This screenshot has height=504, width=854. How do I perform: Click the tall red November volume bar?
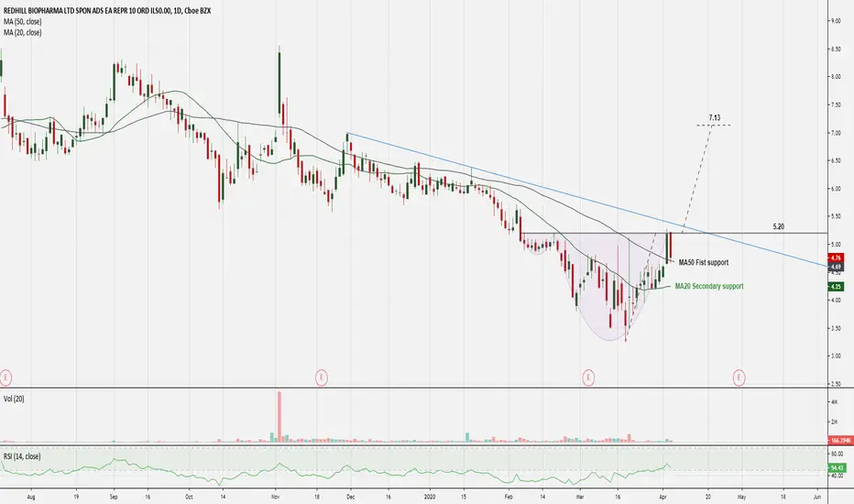coord(279,416)
